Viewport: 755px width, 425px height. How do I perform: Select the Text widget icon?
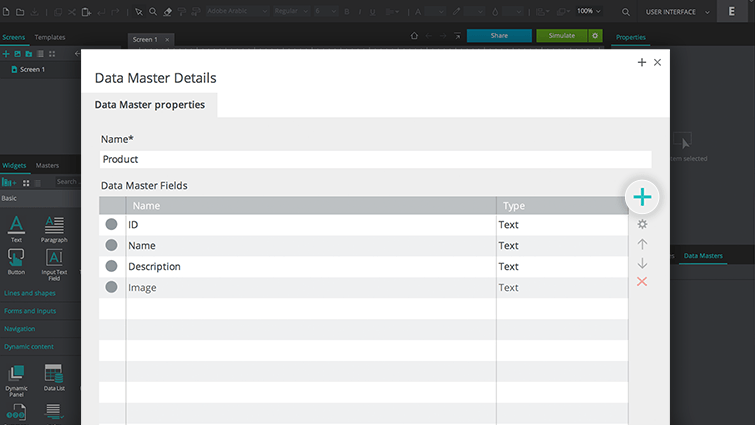click(x=16, y=228)
